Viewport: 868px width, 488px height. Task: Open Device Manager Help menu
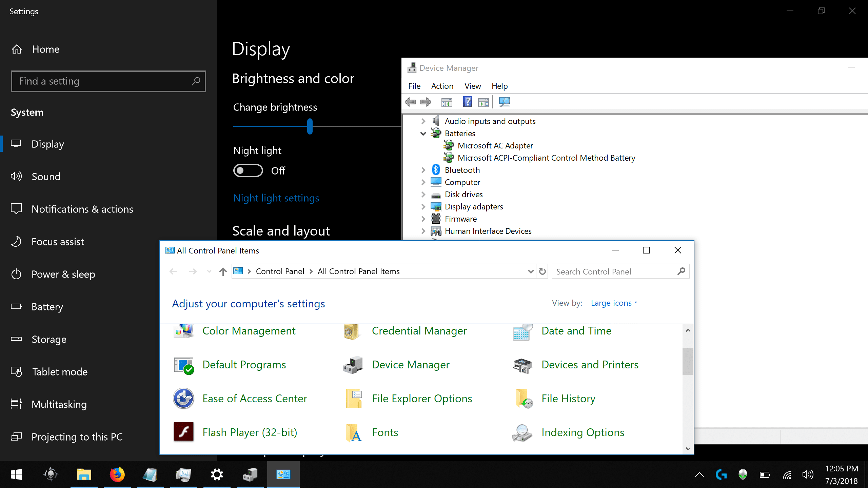pyautogui.click(x=499, y=86)
